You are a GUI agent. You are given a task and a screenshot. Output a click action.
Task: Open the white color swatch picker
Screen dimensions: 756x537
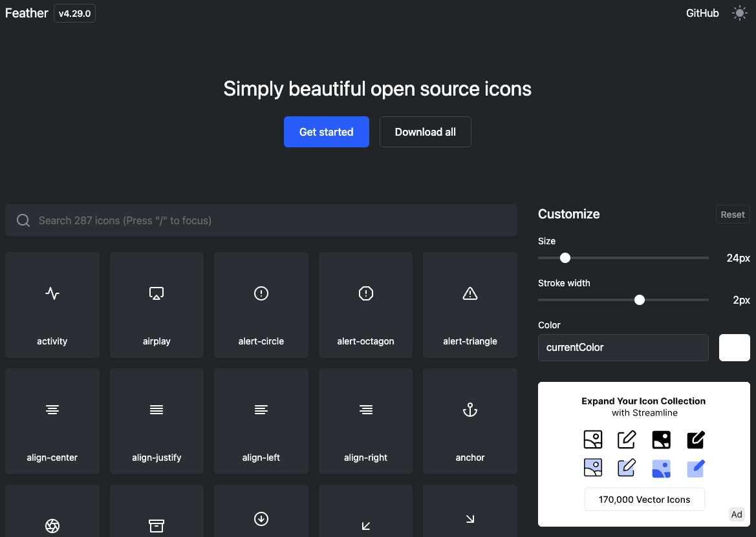click(734, 348)
